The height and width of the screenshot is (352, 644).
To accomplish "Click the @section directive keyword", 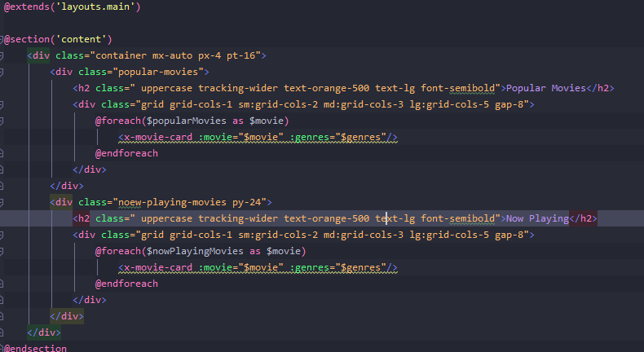I will click(x=26, y=39).
